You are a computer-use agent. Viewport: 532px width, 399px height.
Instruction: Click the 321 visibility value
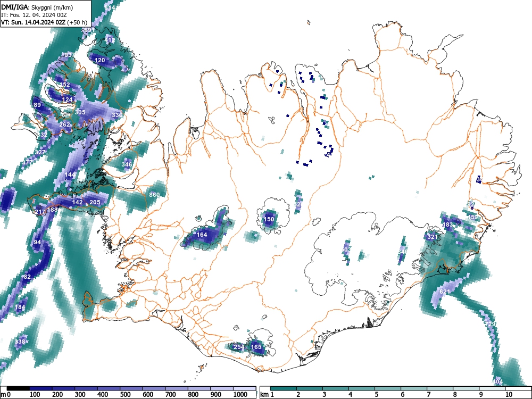(432, 237)
